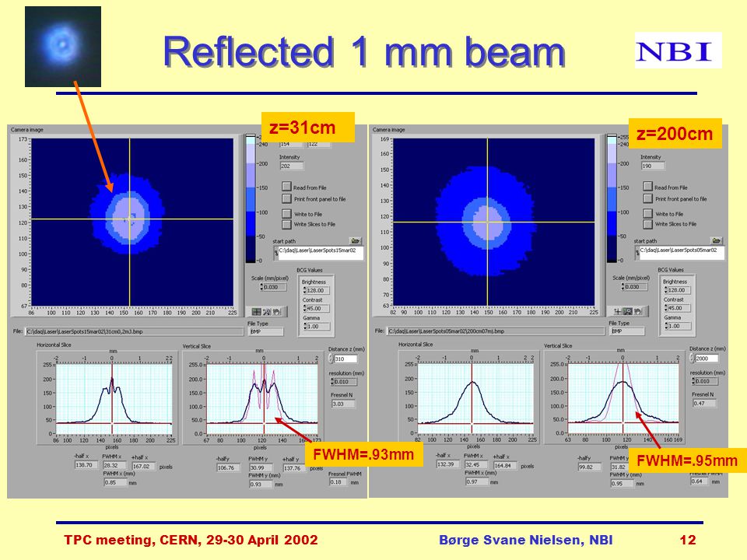
Task: Click Intensity value 202 field
Action: point(292,166)
